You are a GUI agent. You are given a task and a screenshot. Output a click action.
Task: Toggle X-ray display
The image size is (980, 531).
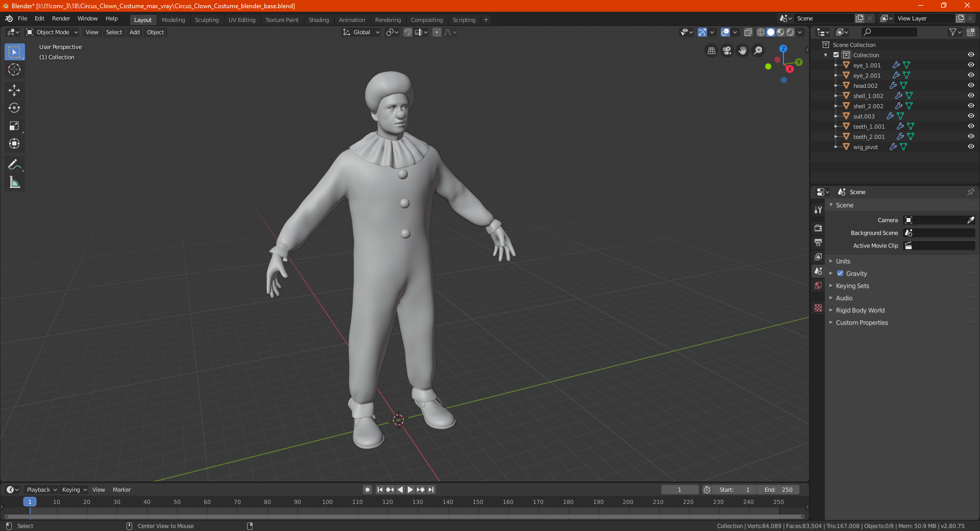pyautogui.click(x=748, y=32)
